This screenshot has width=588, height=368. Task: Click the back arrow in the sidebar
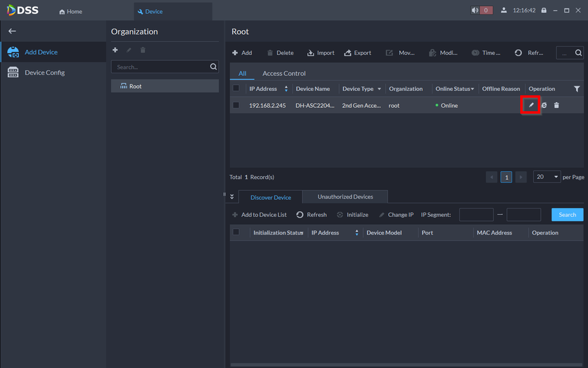point(12,31)
